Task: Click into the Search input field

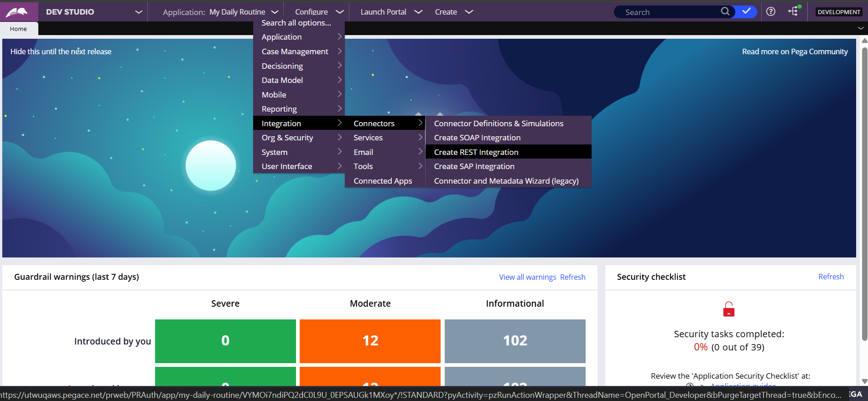Action: pos(668,12)
